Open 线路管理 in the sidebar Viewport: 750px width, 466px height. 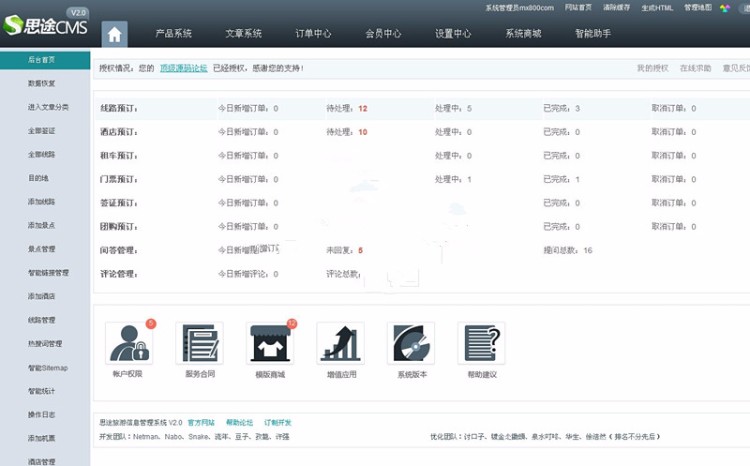(x=42, y=320)
